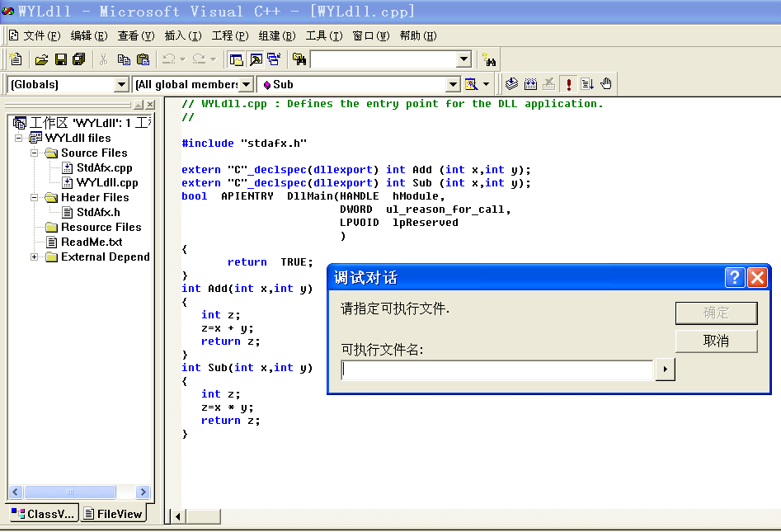This screenshot has height=532, width=781.
Task: Click the Redo arrow icon
Action: pos(200,59)
